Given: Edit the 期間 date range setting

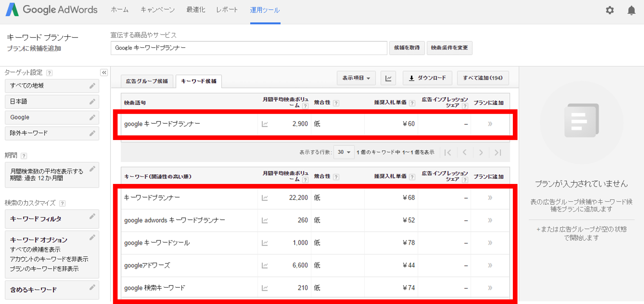Looking at the screenshot, I should [x=92, y=169].
